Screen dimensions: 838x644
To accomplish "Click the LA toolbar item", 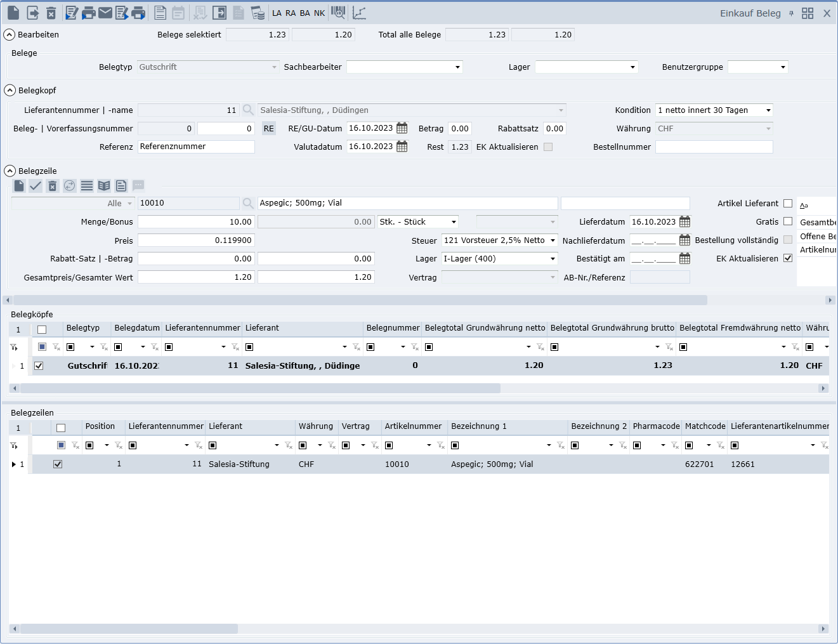I will pyautogui.click(x=277, y=13).
